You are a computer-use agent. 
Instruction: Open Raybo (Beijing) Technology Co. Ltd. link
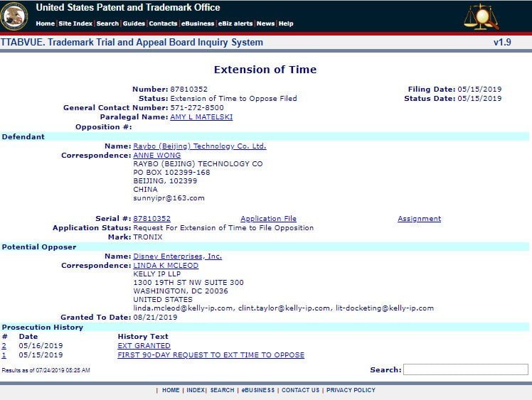tap(199, 146)
